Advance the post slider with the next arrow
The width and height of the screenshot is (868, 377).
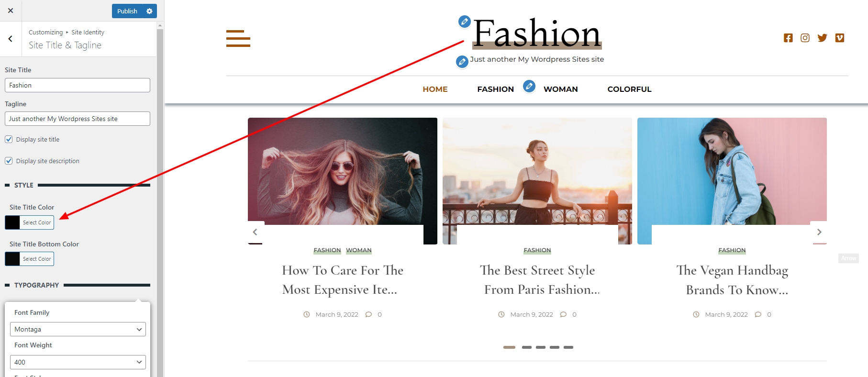(819, 232)
